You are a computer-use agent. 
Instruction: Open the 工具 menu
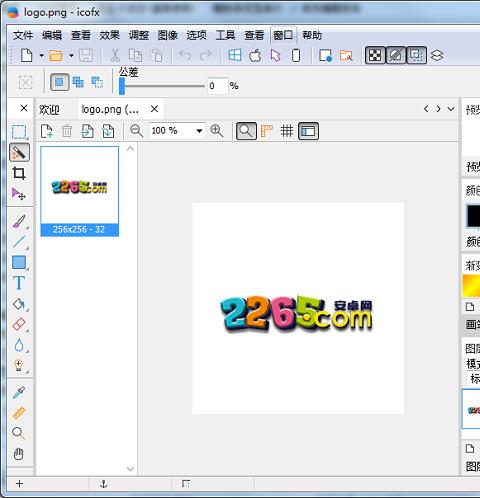click(x=226, y=35)
